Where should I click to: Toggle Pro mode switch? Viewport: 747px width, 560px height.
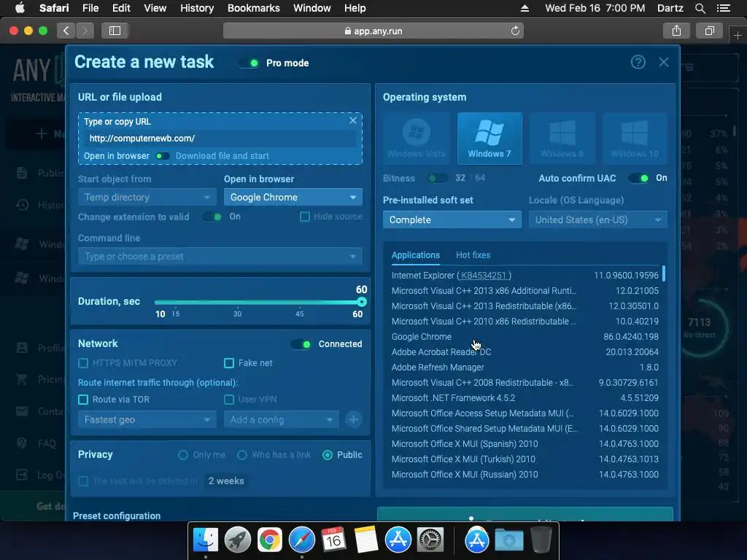point(249,63)
